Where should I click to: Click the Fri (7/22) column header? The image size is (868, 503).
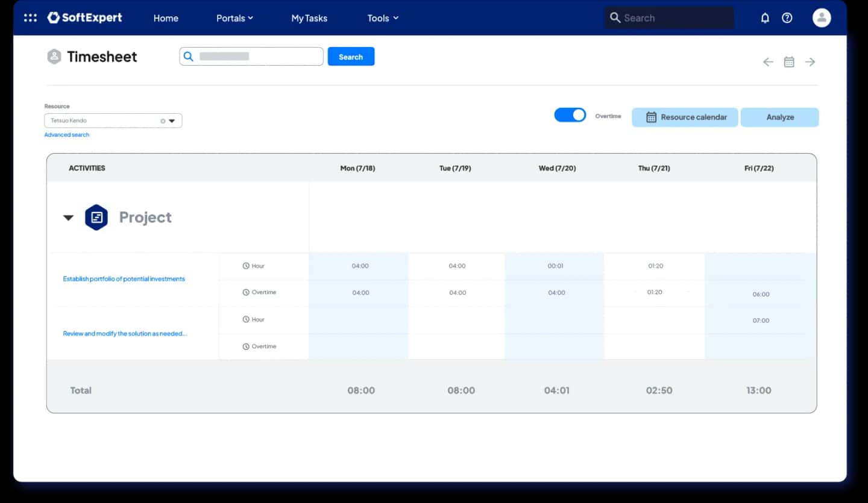tap(759, 168)
